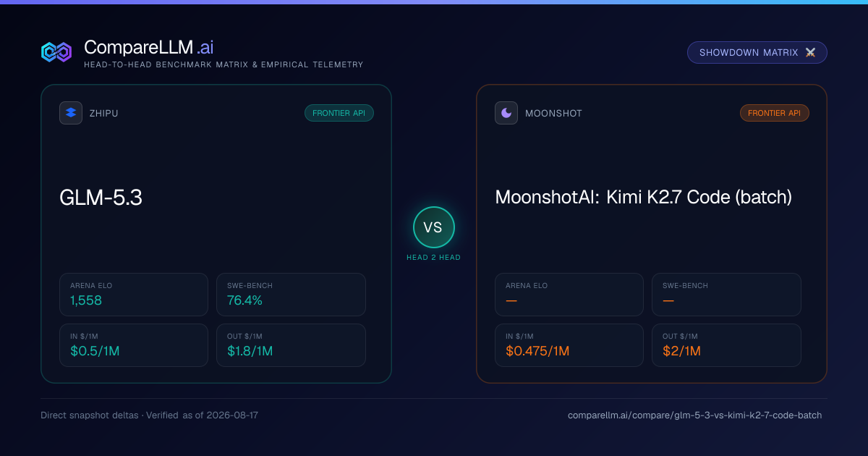Click the GLM-5.3 model title

click(101, 198)
